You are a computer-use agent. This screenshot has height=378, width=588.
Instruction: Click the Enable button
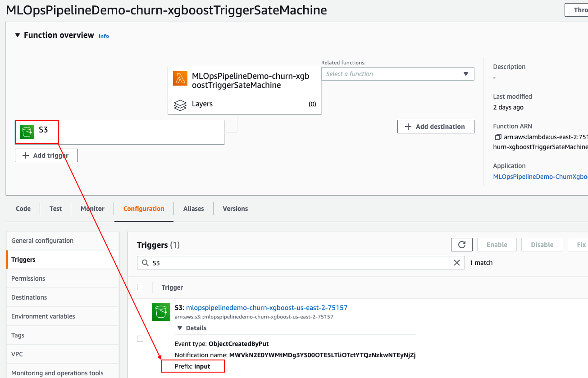497,245
